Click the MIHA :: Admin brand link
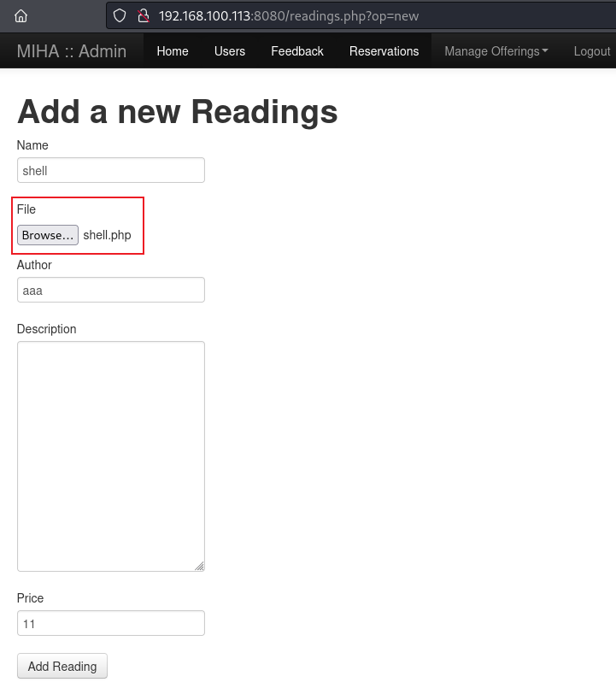 point(72,51)
